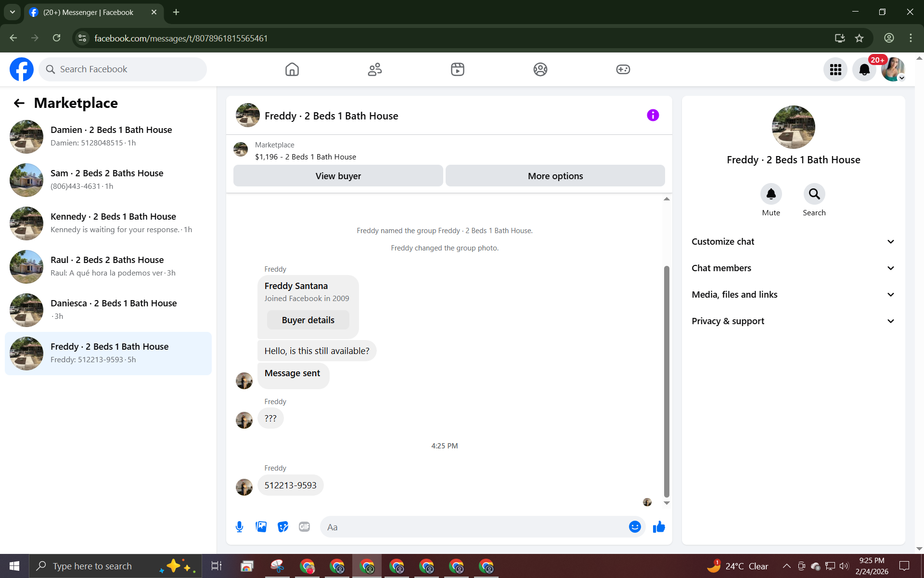Viewport: 924px width, 578px height.
Task: Open the emoji picker in message box
Action: click(635, 527)
